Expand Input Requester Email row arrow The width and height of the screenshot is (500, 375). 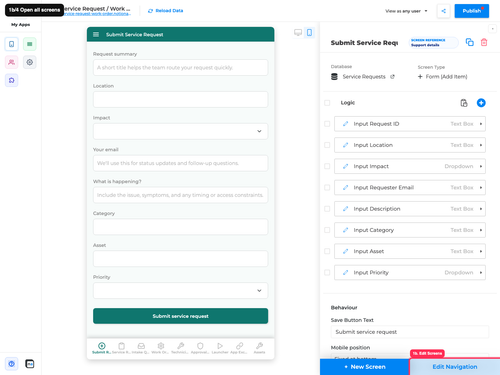(481, 188)
